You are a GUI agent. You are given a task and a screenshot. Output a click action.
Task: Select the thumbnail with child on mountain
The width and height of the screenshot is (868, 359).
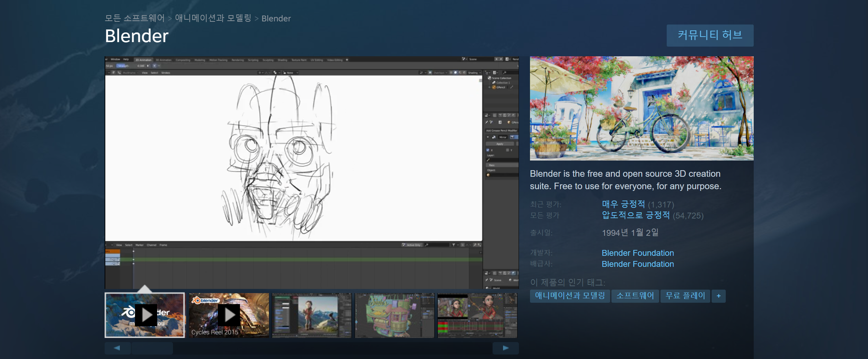pyautogui.click(x=312, y=315)
